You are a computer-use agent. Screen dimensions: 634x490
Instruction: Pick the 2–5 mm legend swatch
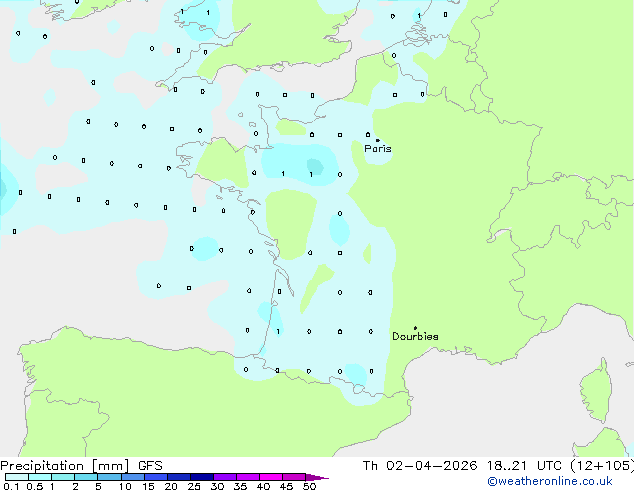pos(86,477)
